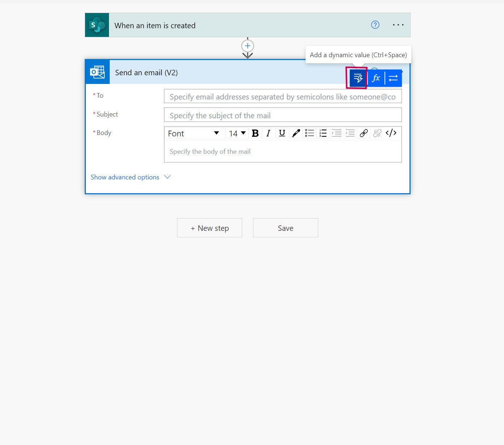Insert a hyperlink in body
The width and height of the screenshot is (504, 445).
pos(364,133)
